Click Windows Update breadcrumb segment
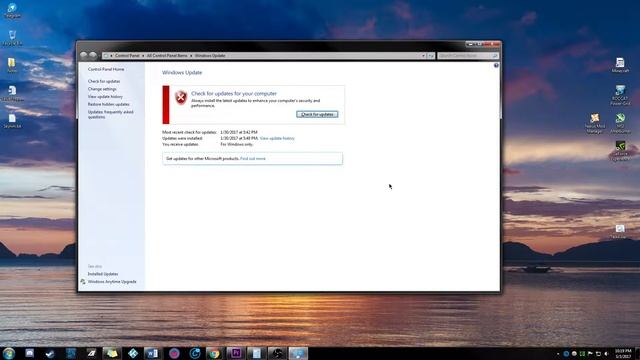640x360 pixels. [210, 56]
